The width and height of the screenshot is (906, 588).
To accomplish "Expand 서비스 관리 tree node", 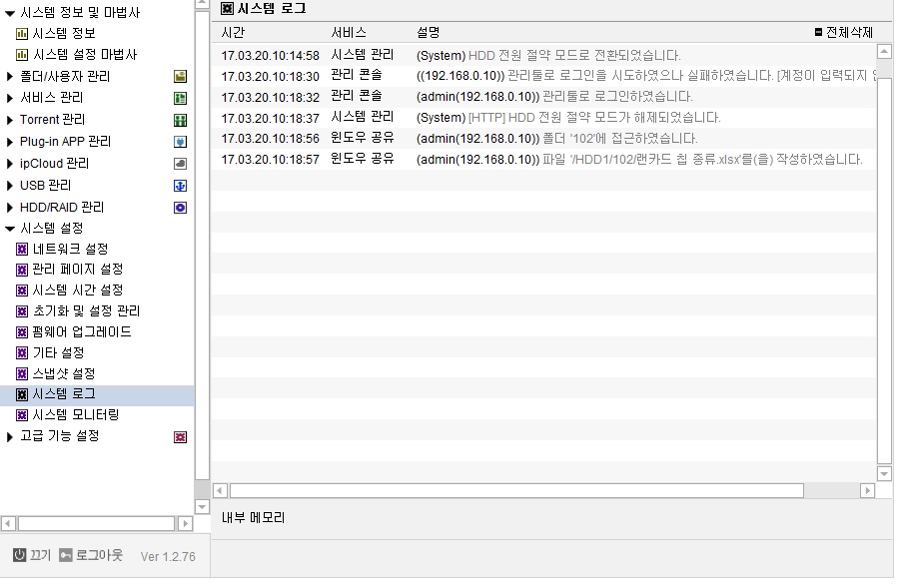I will click(9, 98).
